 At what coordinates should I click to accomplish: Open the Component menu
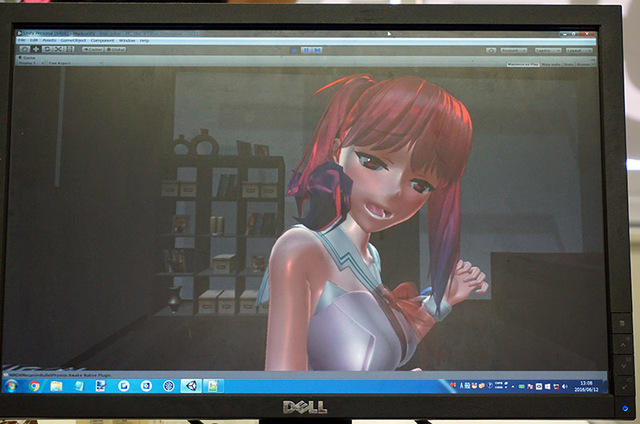(102, 40)
